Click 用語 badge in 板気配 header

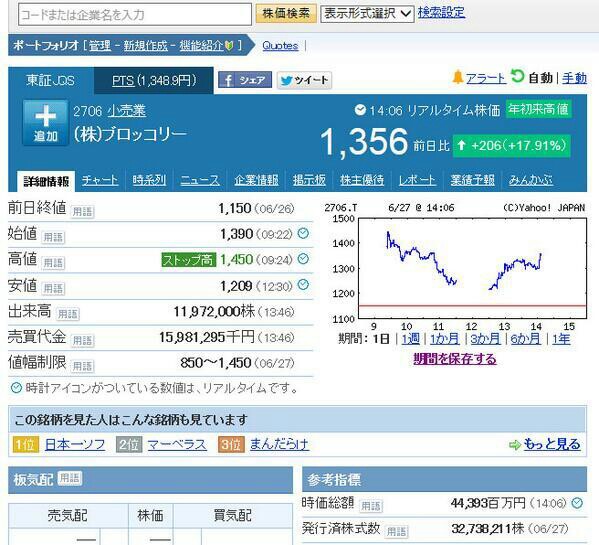70,478
